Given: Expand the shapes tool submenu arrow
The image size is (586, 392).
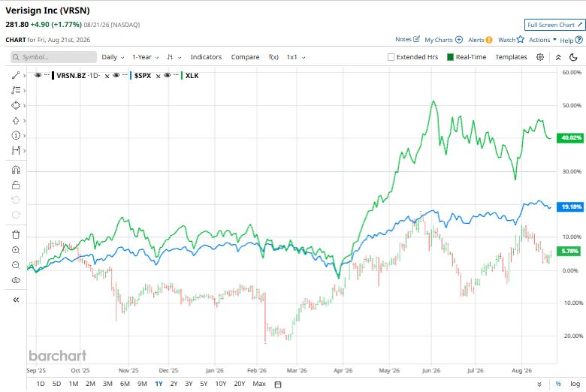Looking at the screenshot, I should pos(24,105).
